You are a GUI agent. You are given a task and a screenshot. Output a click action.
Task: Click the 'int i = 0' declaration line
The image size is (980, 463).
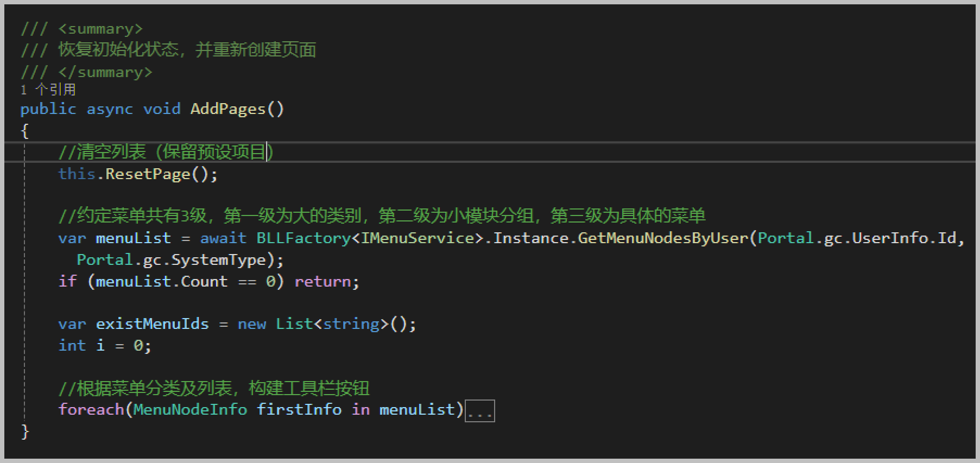pos(105,346)
